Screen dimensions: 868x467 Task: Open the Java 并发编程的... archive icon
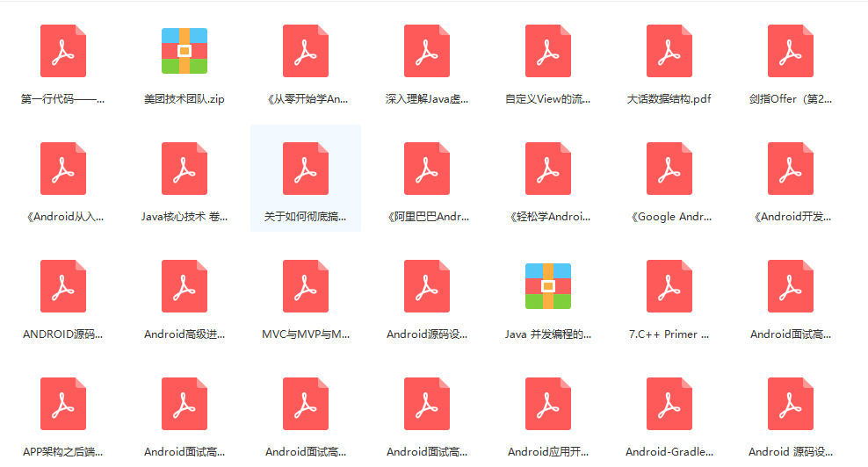[548, 286]
